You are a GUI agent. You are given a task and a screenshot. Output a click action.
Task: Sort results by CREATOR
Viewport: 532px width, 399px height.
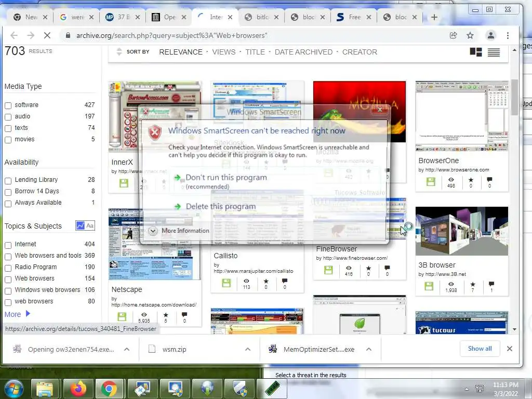[x=360, y=52]
